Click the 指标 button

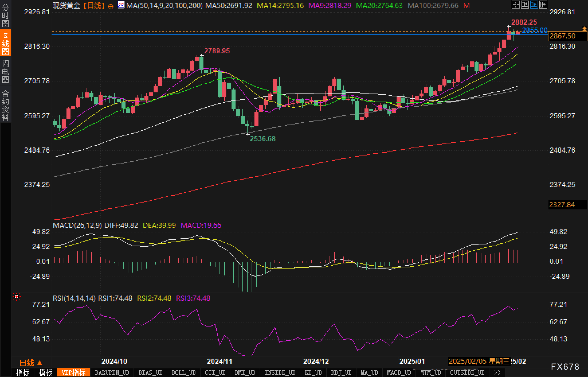[23, 372]
